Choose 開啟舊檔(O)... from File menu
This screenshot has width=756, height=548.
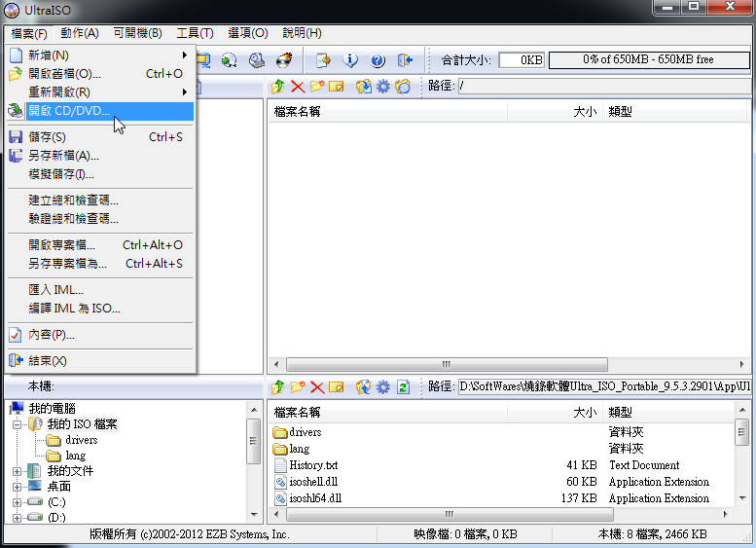tap(100, 74)
